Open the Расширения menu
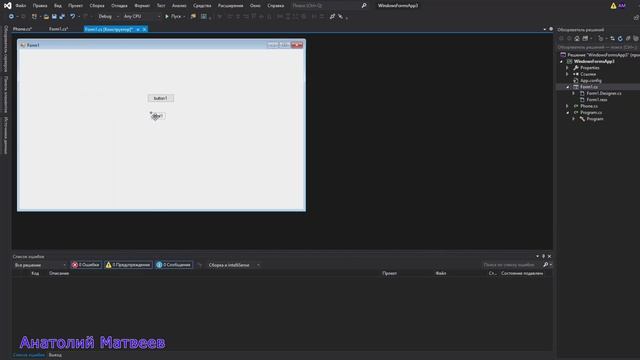The image size is (640, 360). pos(231,6)
